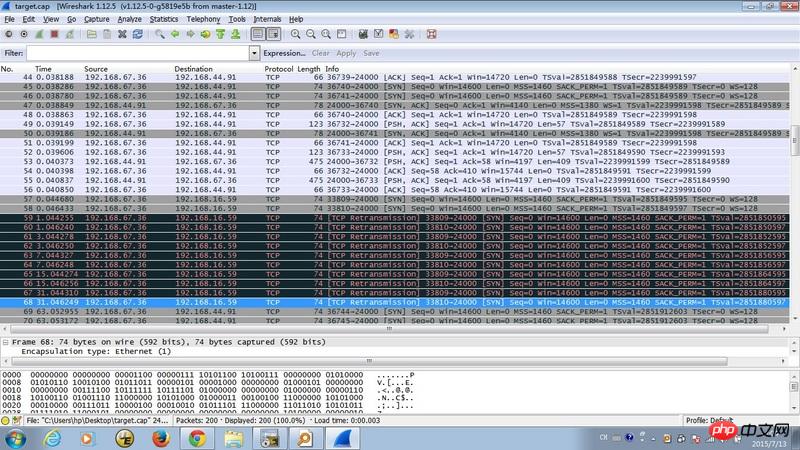Toggle packet list colorization
The height and width of the screenshot is (450, 800).
pyautogui.click(x=258, y=34)
